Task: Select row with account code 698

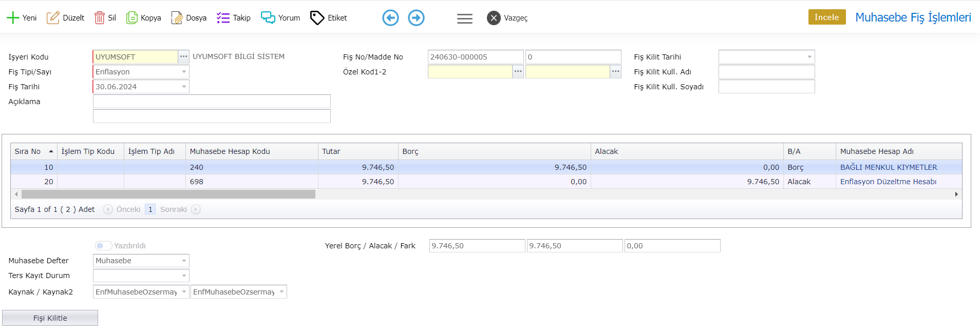Action: pyautogui.click(x=486, y=182)
